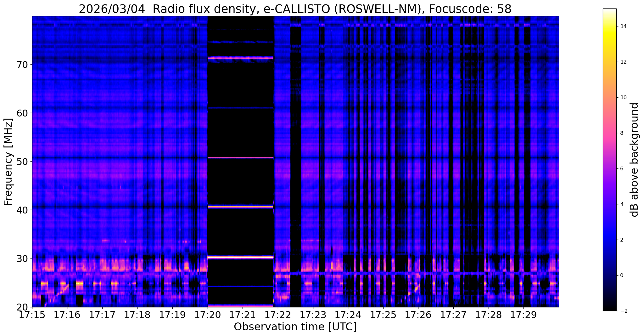This screenshot has height=336, width=644.
Task: Click the 17:24 time tick label
Action: [348, 315]
